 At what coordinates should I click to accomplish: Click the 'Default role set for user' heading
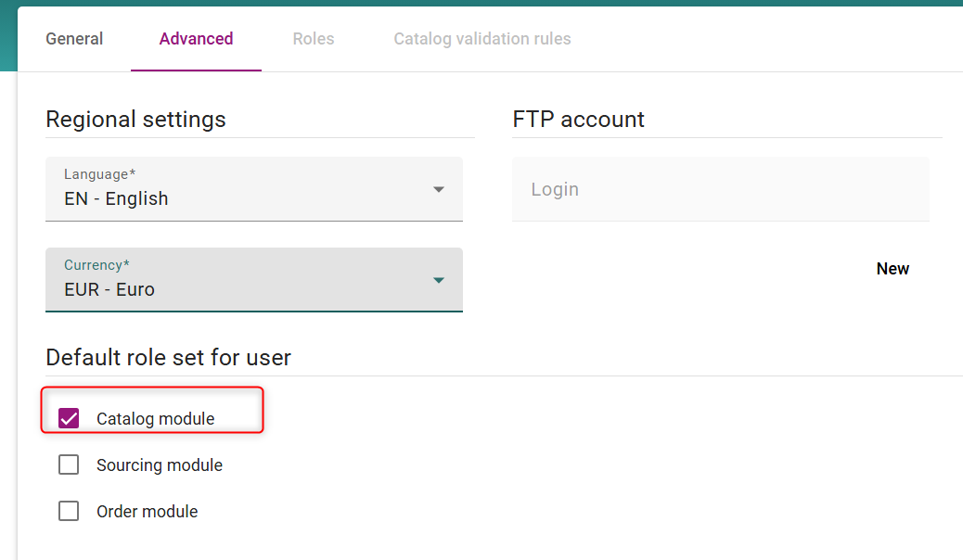[x=168, y=358]
